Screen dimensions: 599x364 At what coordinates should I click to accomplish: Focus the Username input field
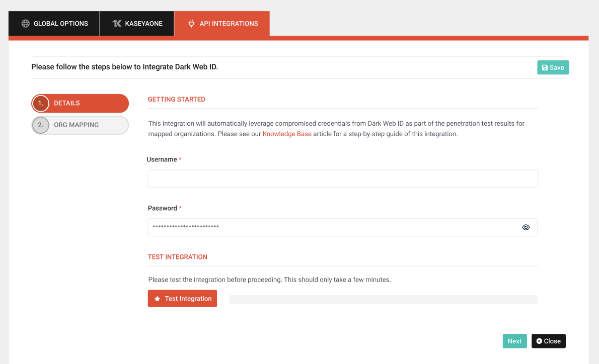[342, 178]
